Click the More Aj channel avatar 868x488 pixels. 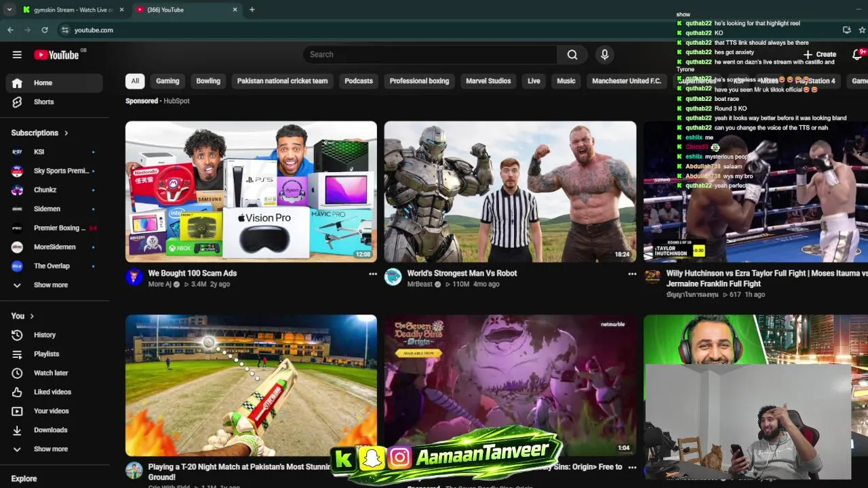[x=134, y=277]
